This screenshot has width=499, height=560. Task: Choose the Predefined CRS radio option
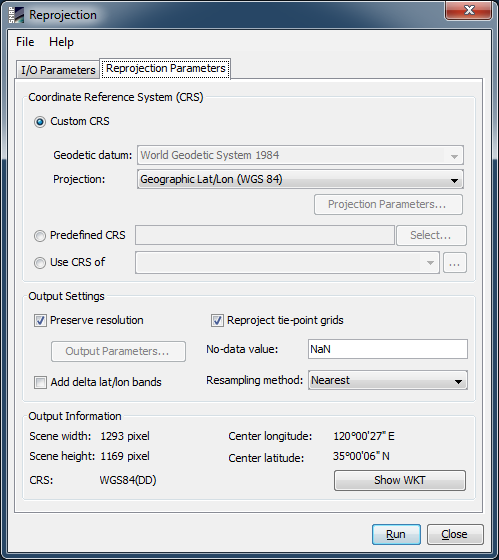40,236
